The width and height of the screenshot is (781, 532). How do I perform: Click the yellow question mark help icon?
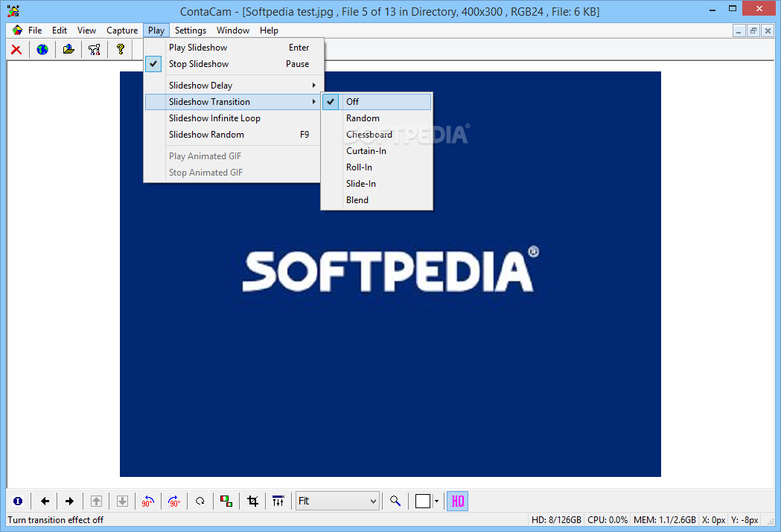pos(120,49)
